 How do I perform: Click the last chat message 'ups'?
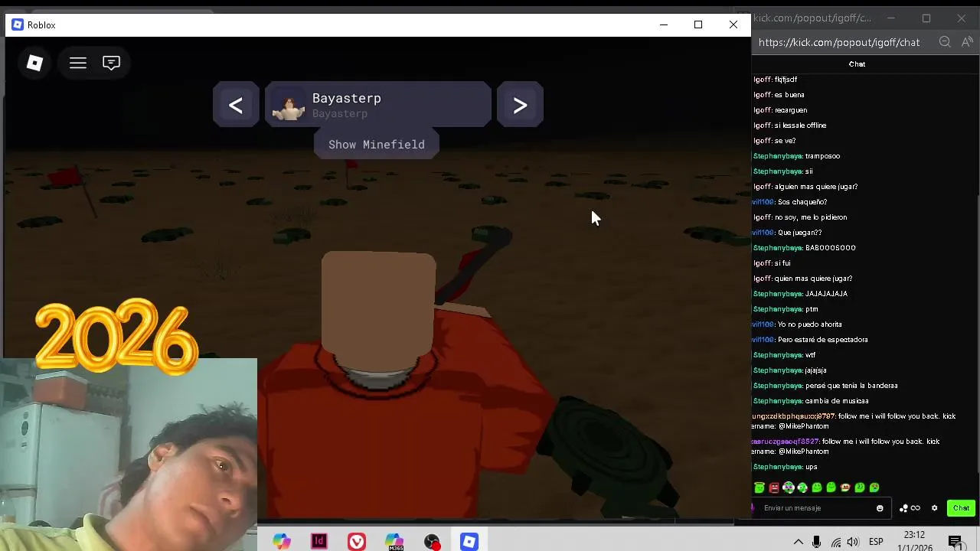click(x=812, y=467)
